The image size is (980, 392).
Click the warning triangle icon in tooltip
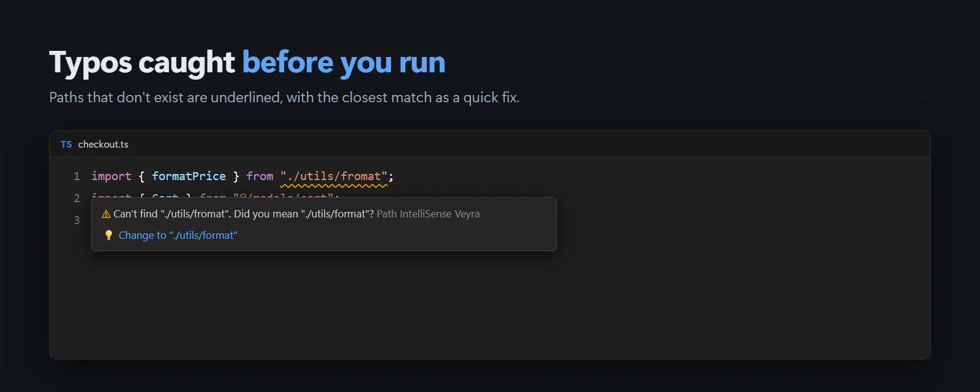(x=106, y=214)
